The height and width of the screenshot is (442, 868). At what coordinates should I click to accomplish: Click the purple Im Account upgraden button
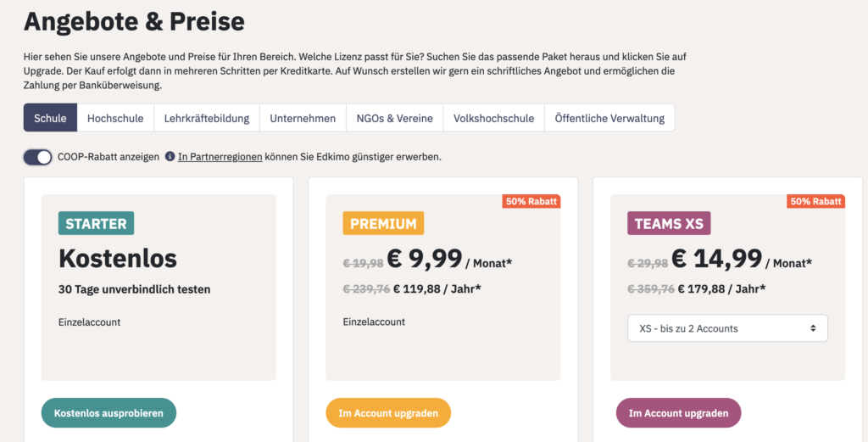pos(678,413)
